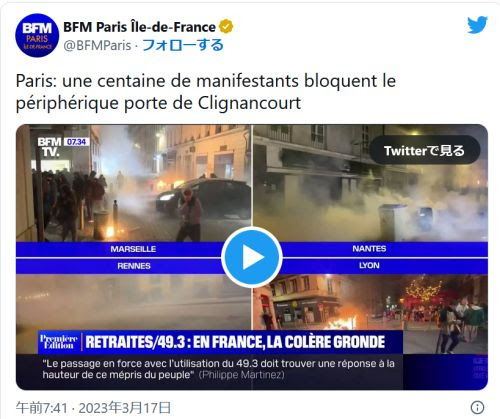This screenshot has height=419, width=500.
Task: Open the Twitter bird logo
Action: click(477, 25)
